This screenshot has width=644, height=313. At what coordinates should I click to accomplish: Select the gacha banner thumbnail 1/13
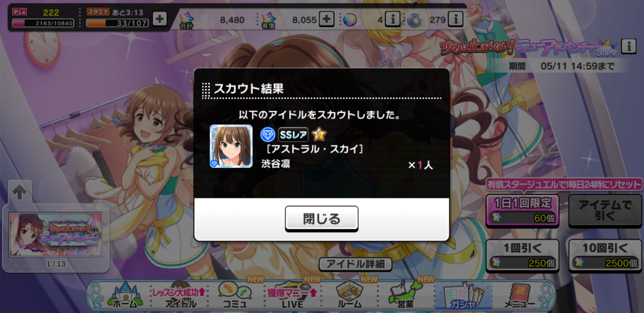click(x=55, y=235)
